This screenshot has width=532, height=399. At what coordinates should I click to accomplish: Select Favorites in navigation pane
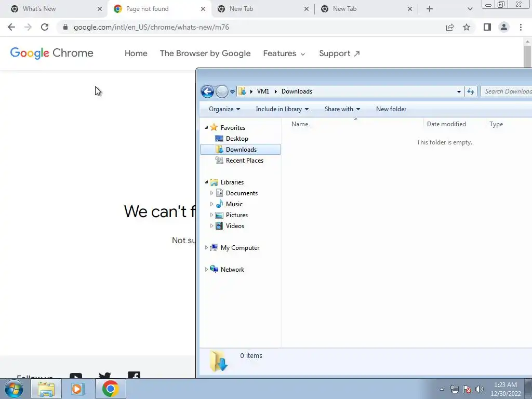pos(233,128)
